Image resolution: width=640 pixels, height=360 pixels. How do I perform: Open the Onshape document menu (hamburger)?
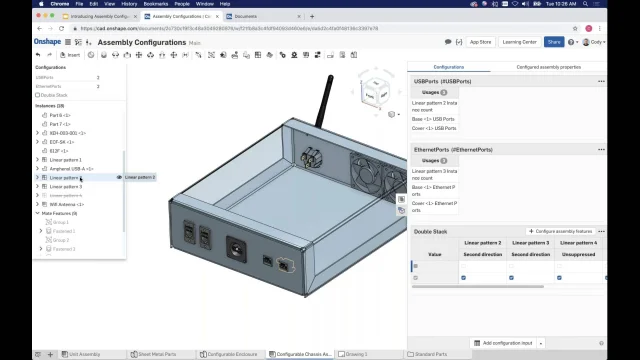click(x=68, y=42)
